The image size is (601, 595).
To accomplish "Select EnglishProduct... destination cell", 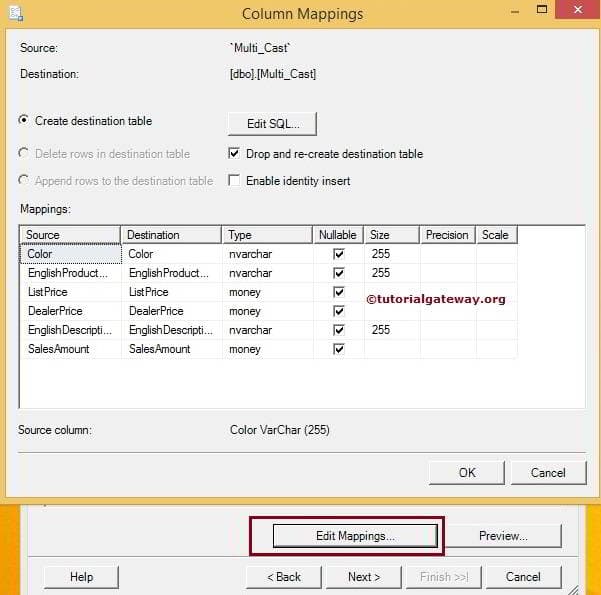I will [x=172, y=273].
